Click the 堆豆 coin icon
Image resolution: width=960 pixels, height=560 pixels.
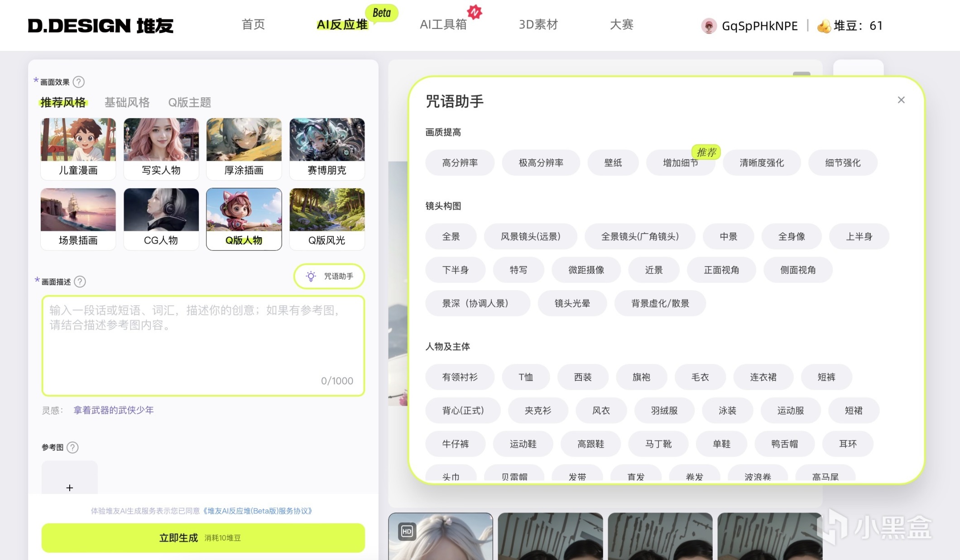tap(824, 26)
